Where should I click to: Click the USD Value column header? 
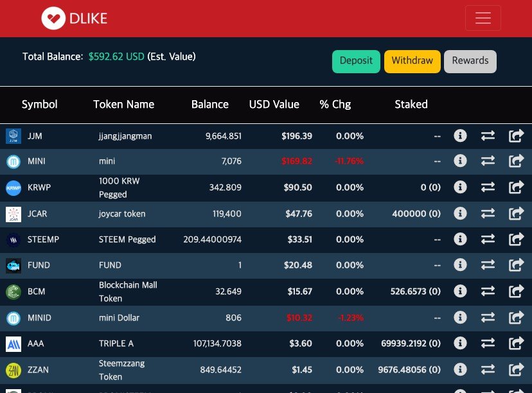coord(274,105)
